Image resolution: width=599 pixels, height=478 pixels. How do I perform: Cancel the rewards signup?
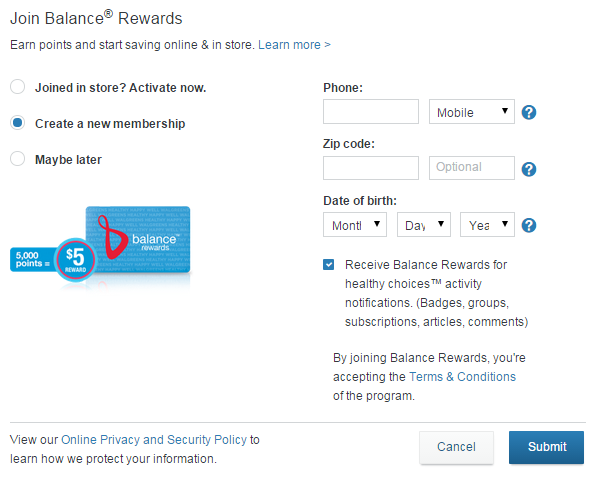(x=457, y=447)
